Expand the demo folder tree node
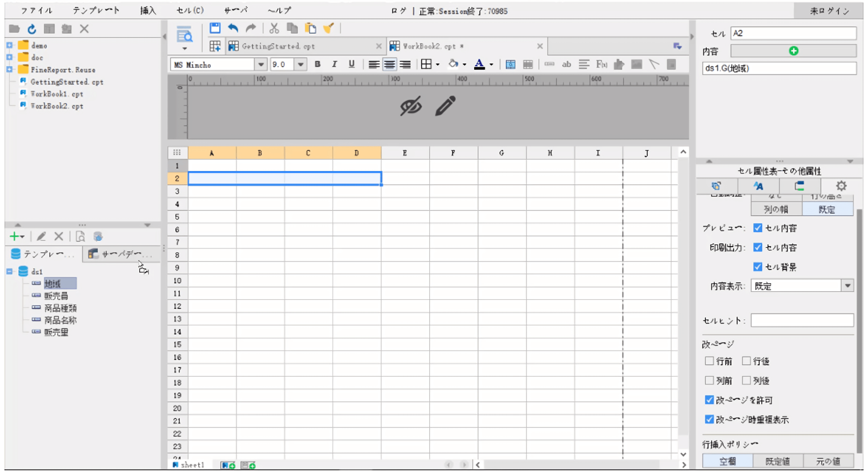This screenshot has height=472, width=868. pyautogui.click(x=9, y=46)
